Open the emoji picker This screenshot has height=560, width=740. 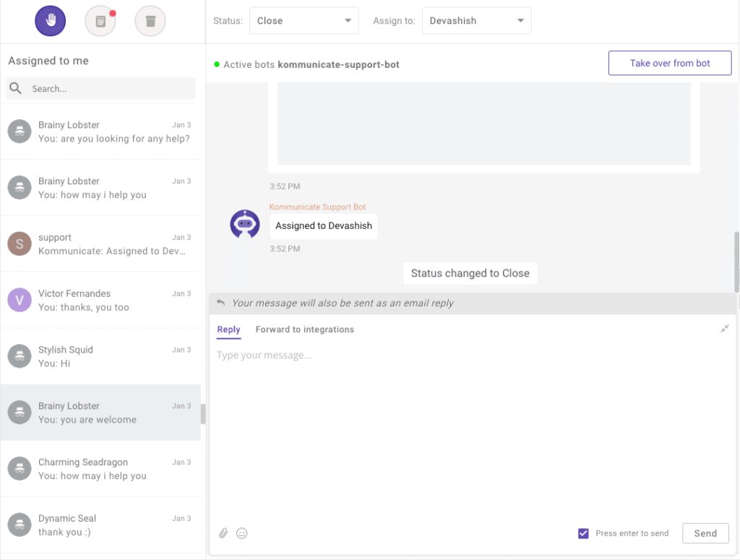pos(242,533)
